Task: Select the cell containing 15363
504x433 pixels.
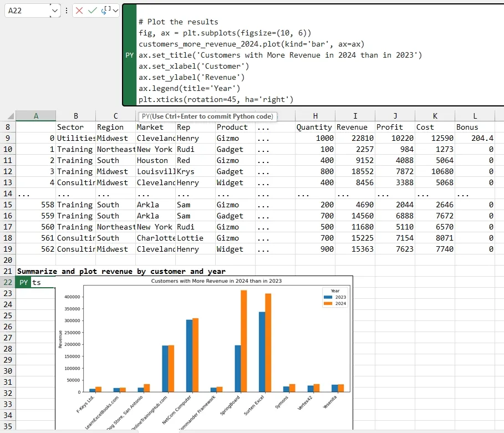Action: (355, 249)
